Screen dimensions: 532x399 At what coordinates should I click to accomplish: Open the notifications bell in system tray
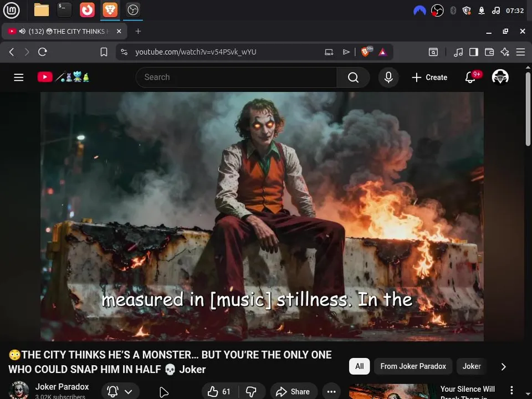coord(482,11)
